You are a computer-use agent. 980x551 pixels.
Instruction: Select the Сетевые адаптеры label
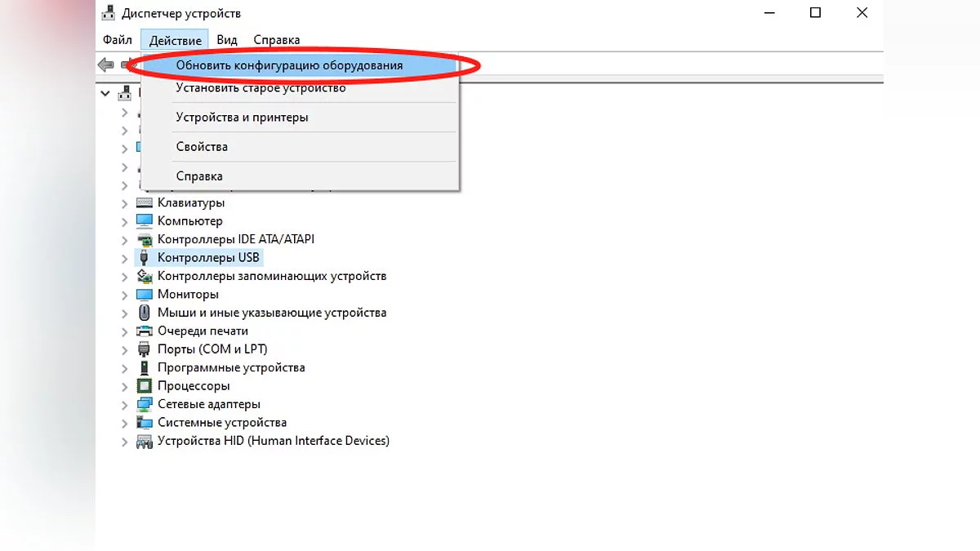click(x=209, y=404)
